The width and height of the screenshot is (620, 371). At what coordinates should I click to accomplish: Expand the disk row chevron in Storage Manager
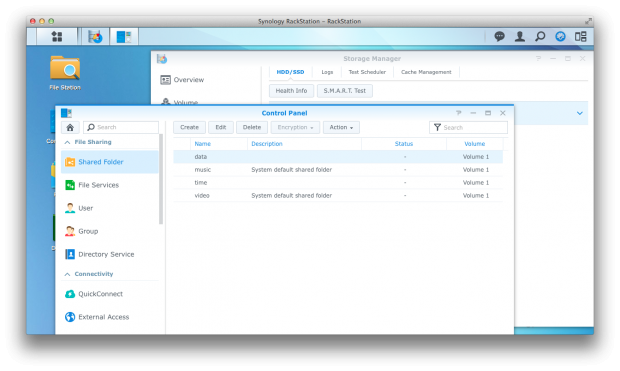580,113
